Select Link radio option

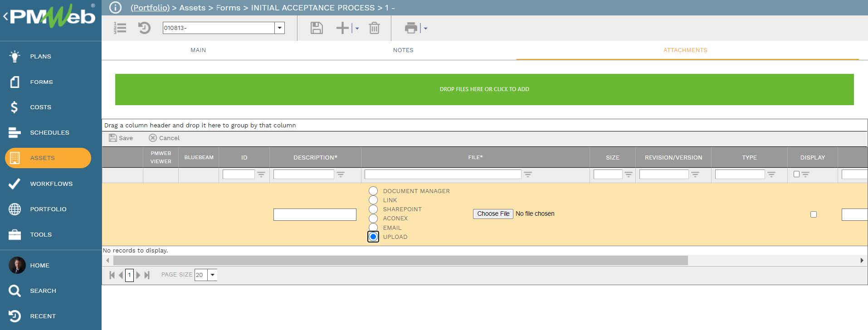(373, 200)
